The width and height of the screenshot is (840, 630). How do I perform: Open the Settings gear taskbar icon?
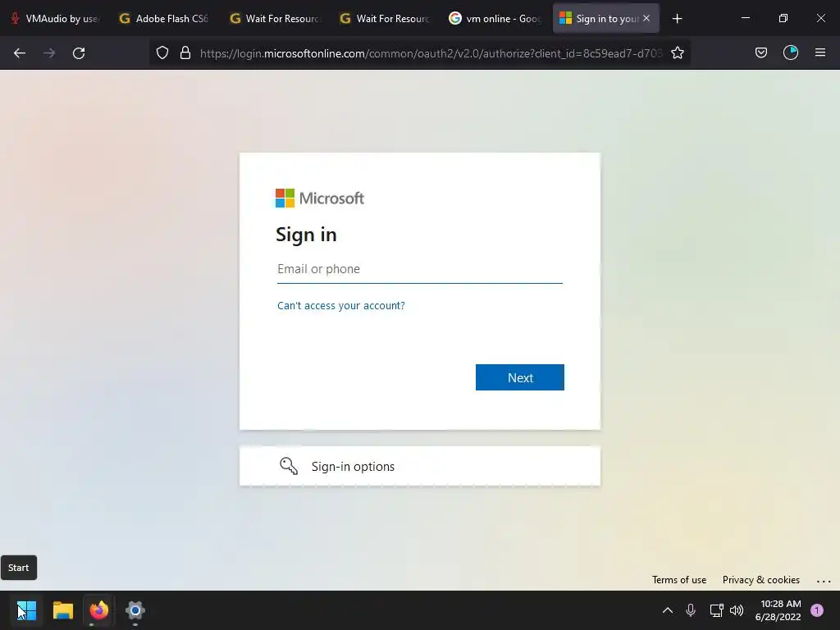[135, 610]
